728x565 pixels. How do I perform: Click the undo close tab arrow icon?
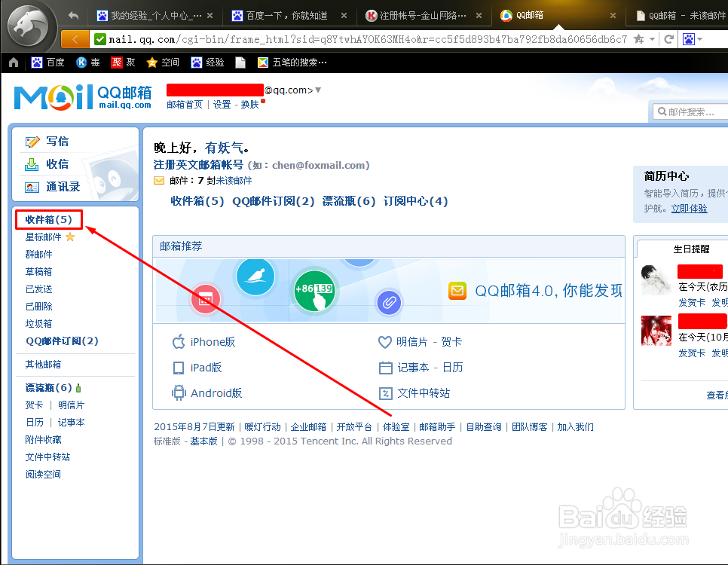click(73, 16)
